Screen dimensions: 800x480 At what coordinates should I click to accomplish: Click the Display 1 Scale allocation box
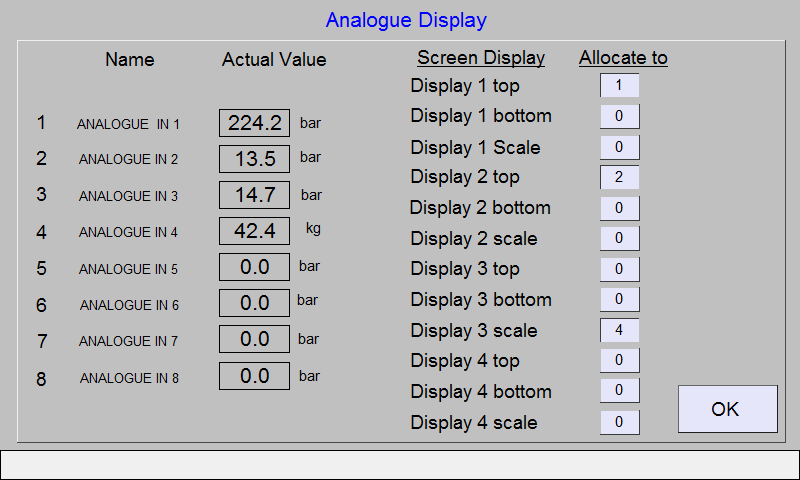coord(619,147)
